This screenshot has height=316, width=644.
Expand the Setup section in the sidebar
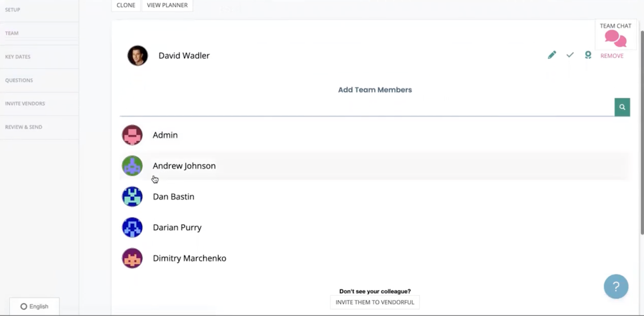[12, 10]
